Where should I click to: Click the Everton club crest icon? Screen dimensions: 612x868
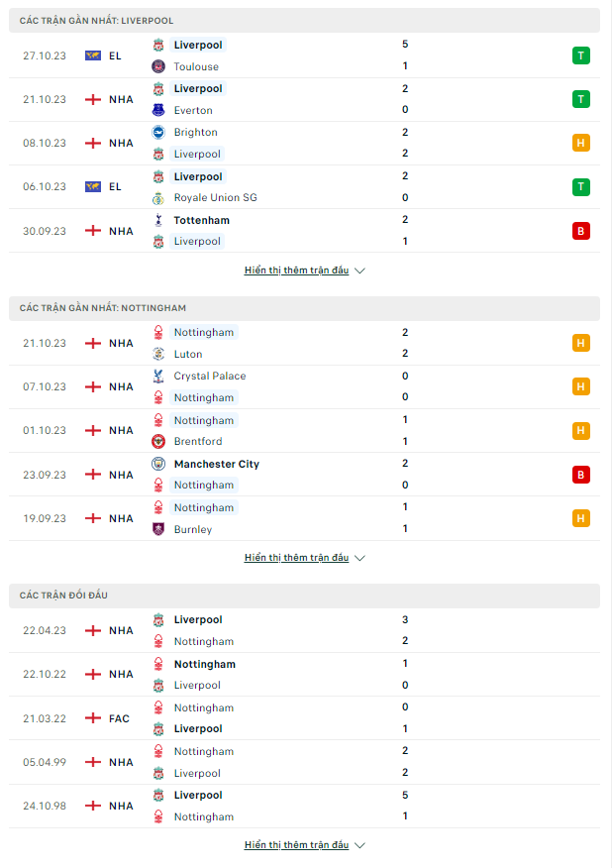click(158, 110)
